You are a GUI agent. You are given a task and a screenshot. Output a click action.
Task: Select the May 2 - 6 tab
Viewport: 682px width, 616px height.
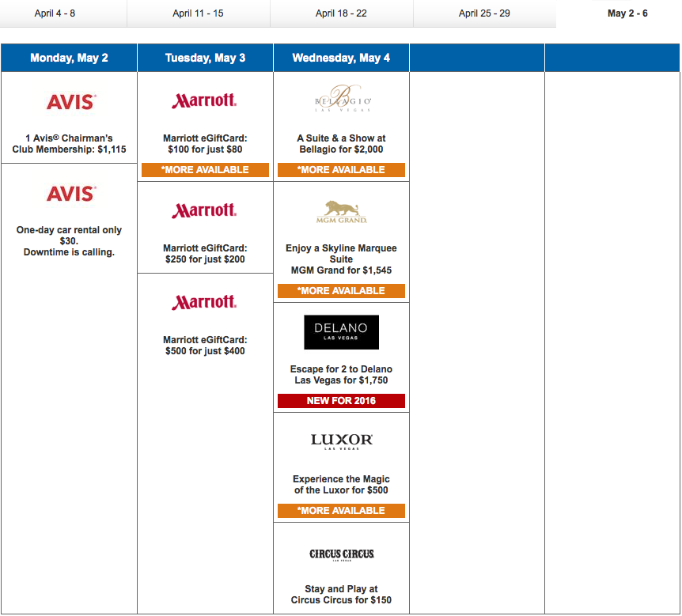(627, 13)
